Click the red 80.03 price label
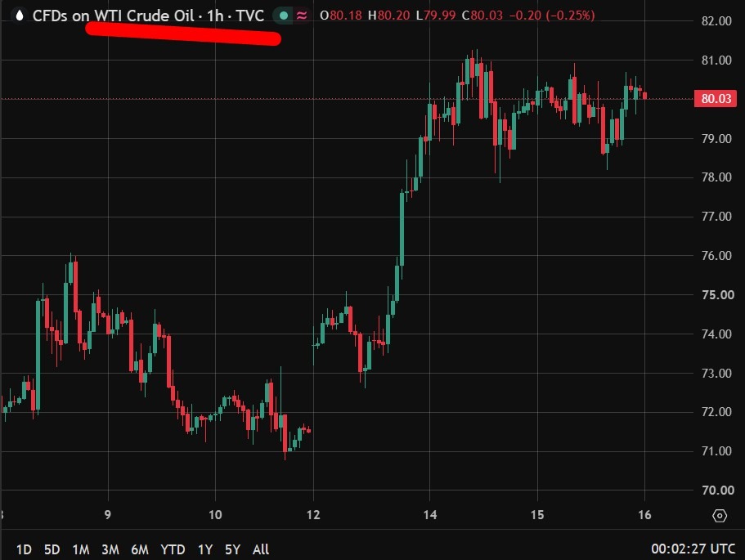This screenshot has height=560, width=745. pos(716,99)
